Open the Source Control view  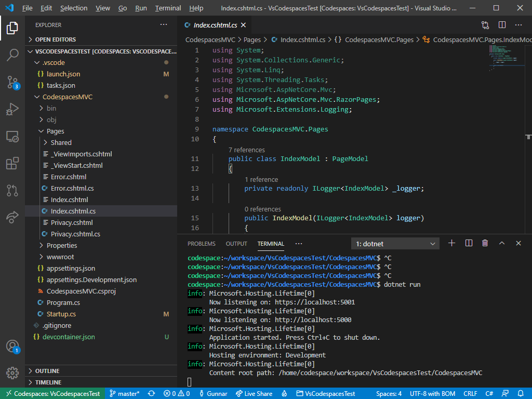12,82
